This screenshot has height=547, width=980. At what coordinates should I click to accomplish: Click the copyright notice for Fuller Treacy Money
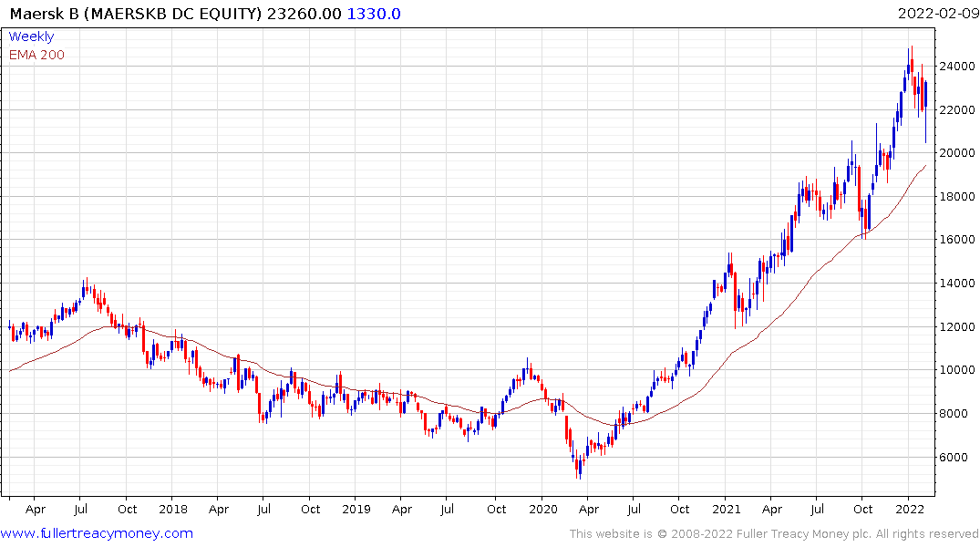[774, 534]
